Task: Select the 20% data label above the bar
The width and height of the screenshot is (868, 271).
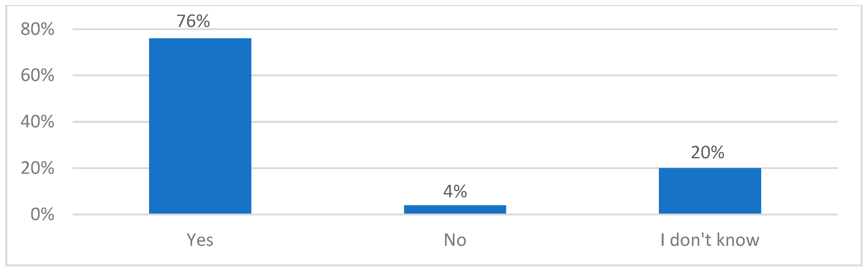Action: coord(707,153)
